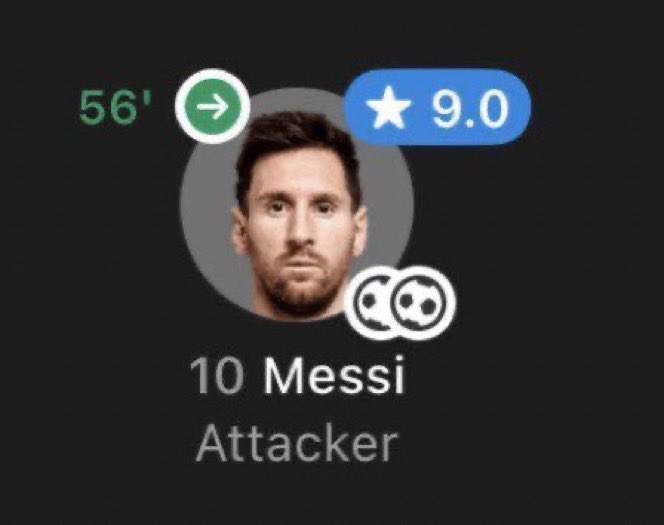Image resolution: width=664 pixels, height=525 pixels.
Task: Tap the rounded right end of rating pill
Action: [x=517, y=107]
